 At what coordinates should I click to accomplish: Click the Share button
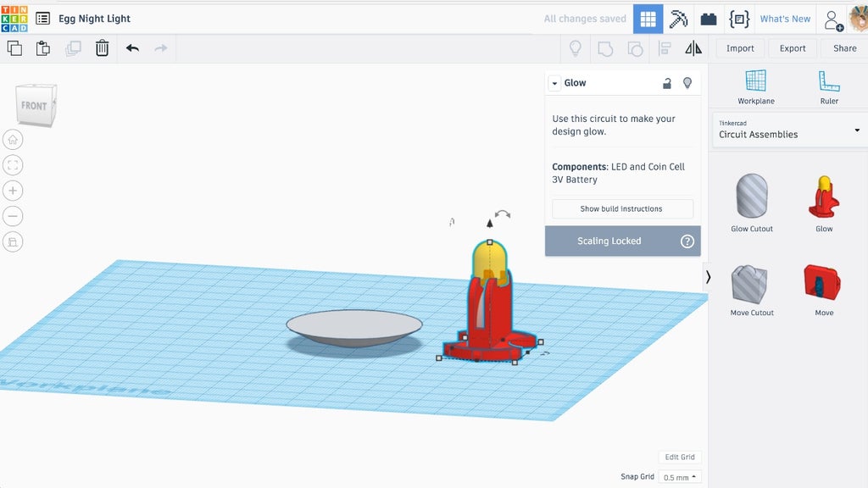point(845,48)
